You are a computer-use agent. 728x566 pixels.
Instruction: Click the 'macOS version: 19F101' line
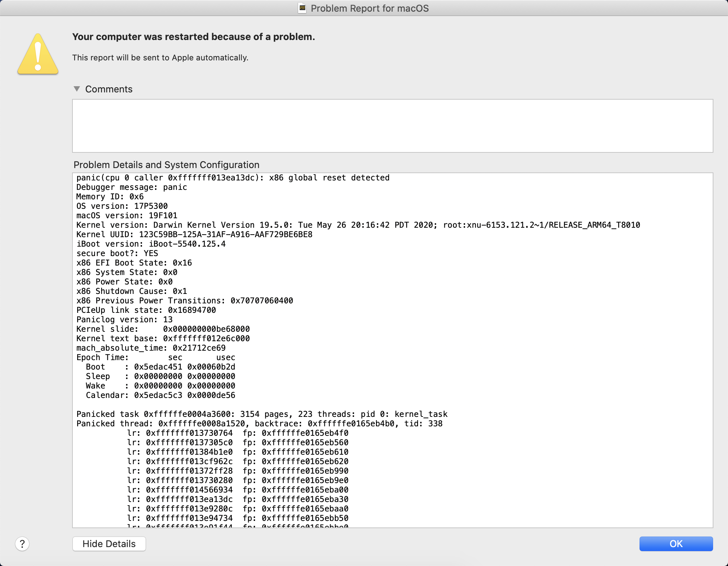pyautogui.click(x=127, y=216)
